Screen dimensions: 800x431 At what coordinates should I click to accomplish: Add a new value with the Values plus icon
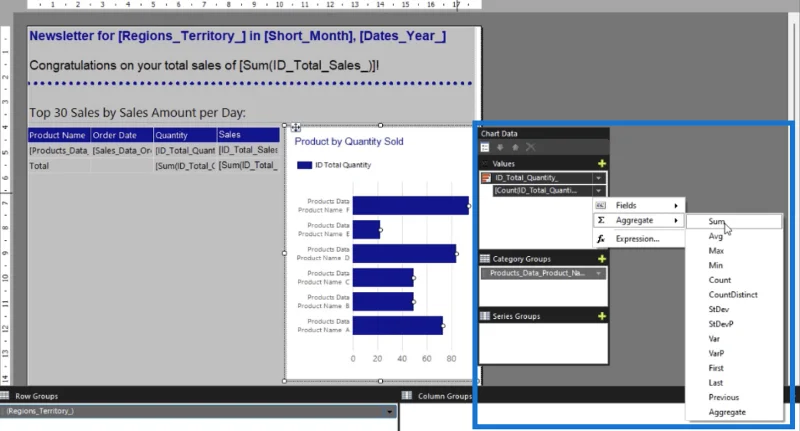click(x=602, y=163)
